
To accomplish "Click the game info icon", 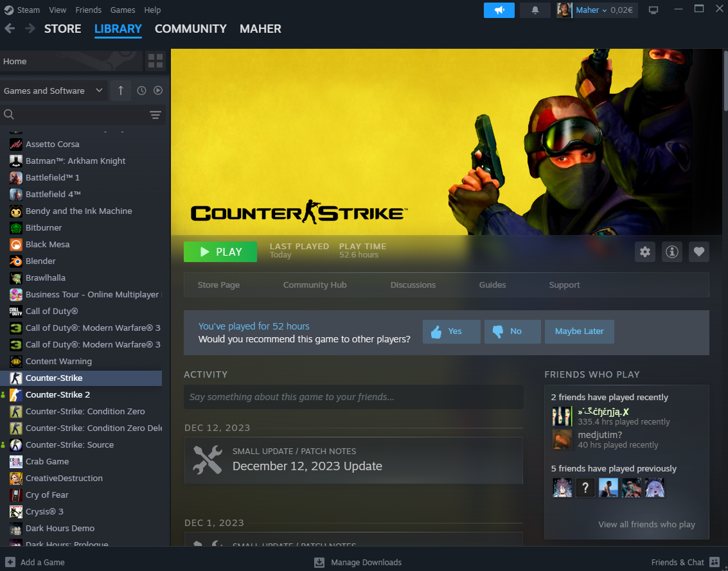I will tap(671, 252).
